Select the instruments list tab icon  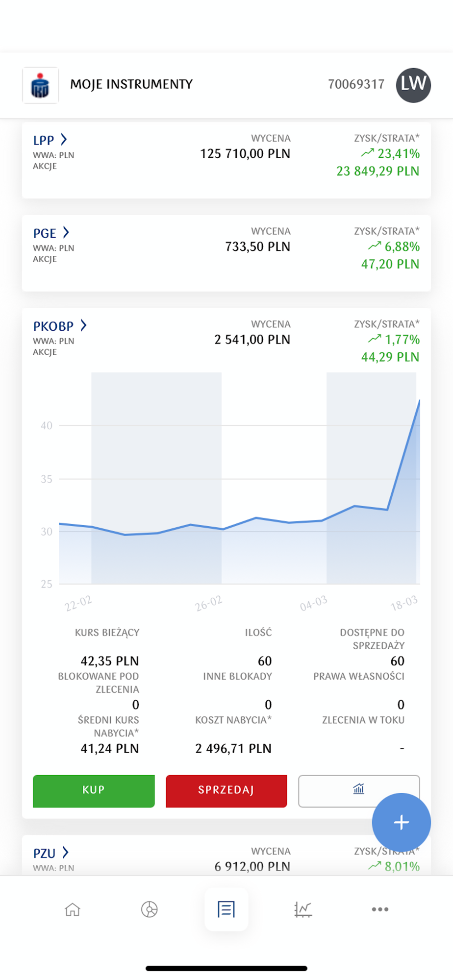pos(226,909)
